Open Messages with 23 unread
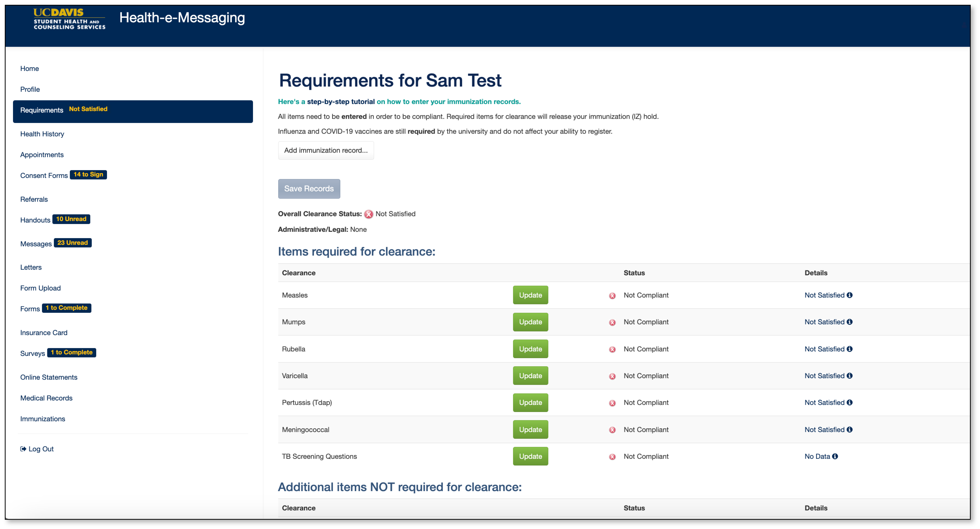The image size is (980, 529). click(x=36, y=244)
